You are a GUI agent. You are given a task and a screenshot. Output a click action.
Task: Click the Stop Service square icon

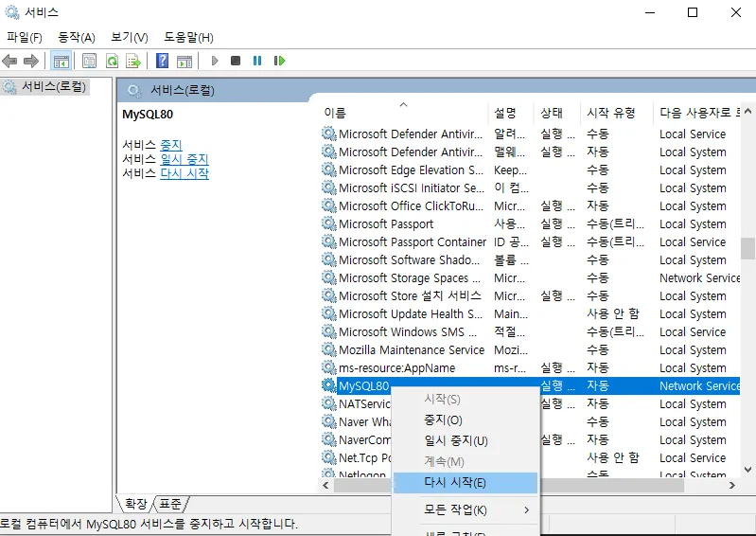point(236,61)
